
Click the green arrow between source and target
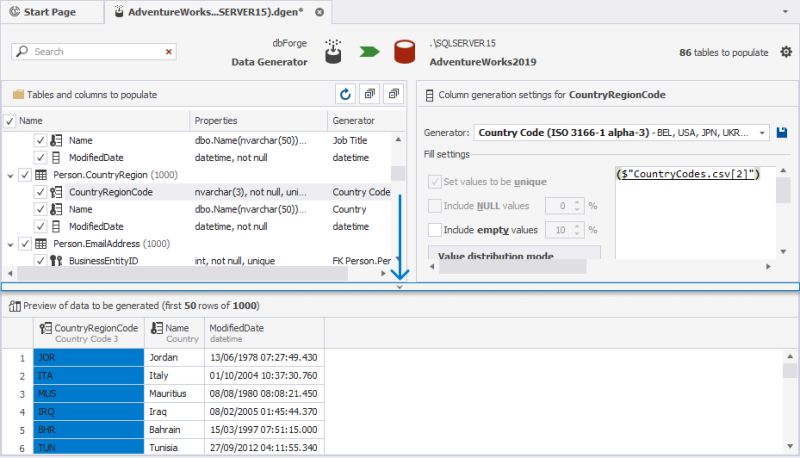(369, 52)
